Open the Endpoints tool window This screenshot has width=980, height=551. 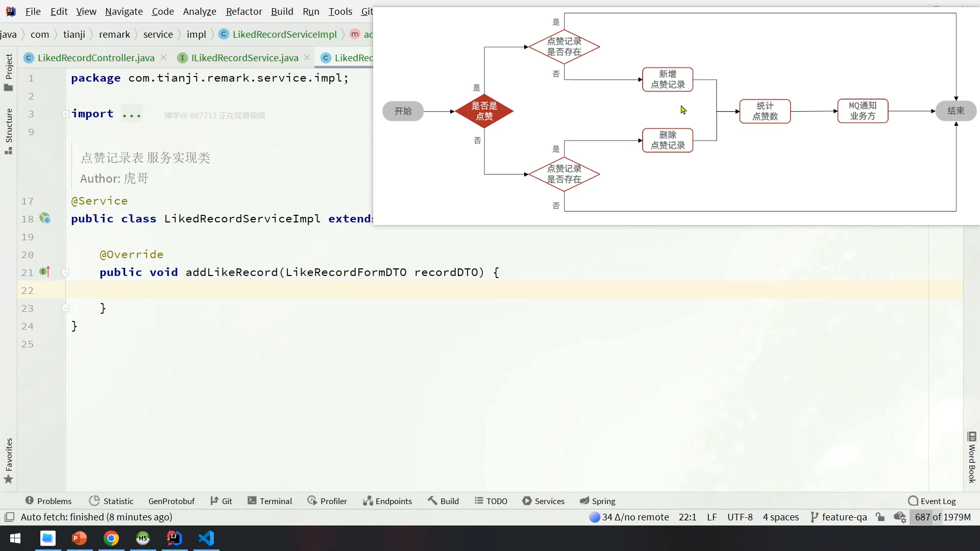(387, 501)
